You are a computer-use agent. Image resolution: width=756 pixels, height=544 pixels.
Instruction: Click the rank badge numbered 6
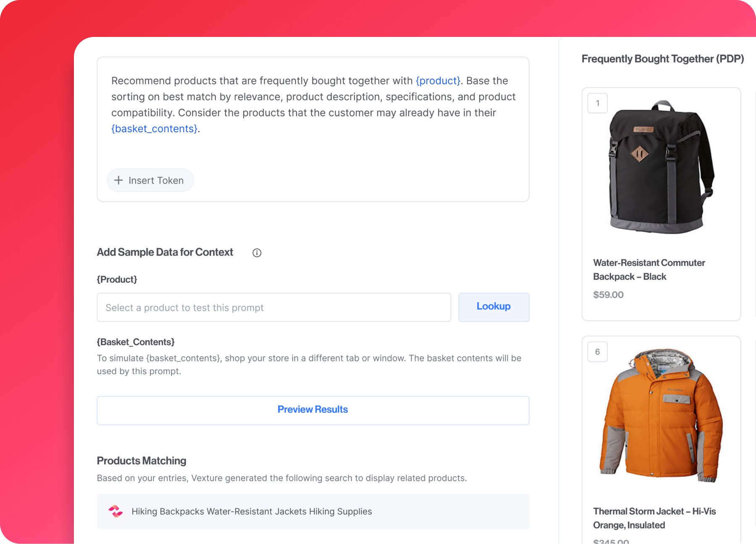[x=597, y=352]
